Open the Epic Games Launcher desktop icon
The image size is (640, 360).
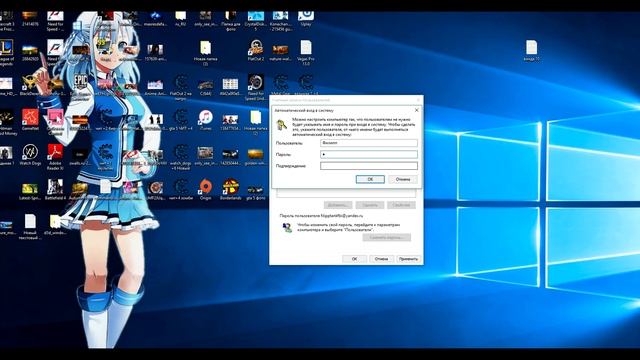pos(80,83)
